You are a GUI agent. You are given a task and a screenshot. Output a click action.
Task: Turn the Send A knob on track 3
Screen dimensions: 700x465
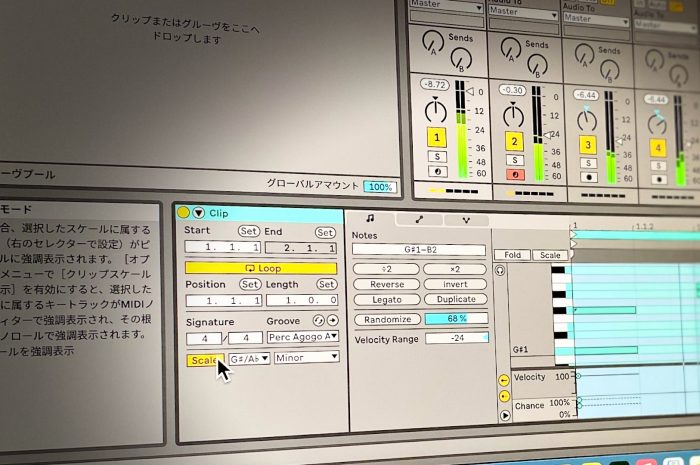click(584, 55)
